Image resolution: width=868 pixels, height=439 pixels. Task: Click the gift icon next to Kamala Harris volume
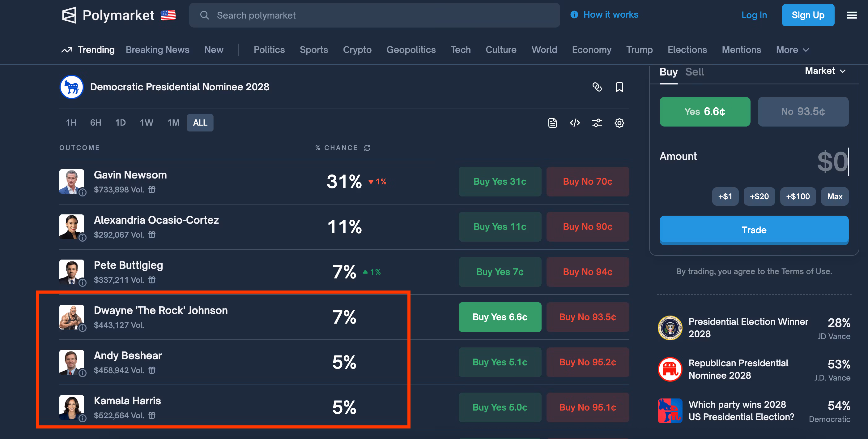[x=152, y=415]
